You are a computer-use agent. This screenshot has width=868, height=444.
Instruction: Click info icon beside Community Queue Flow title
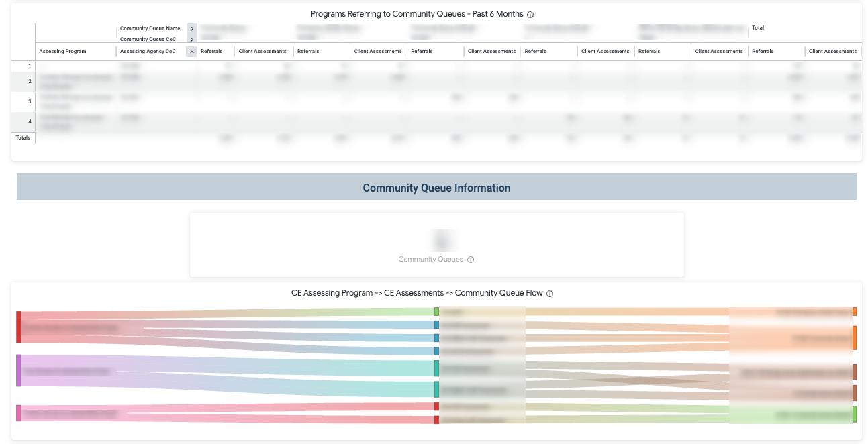(x=550, y=294)
